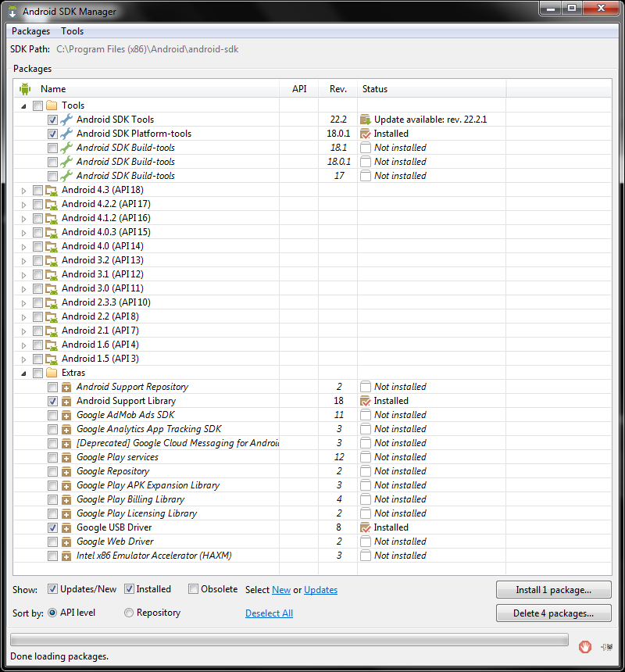Expand the Android 4.1.2 (API 16) node
This screenshot has width=625, height=672.
[x=24, y=219]
